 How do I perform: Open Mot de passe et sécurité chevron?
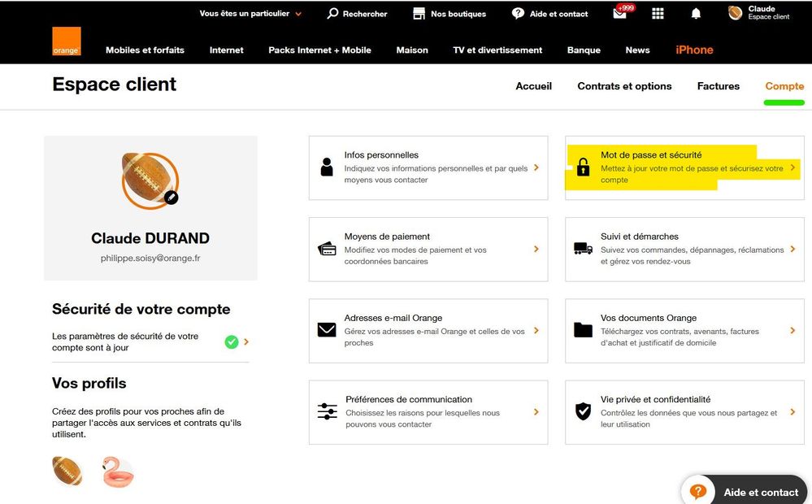(792, 167)
